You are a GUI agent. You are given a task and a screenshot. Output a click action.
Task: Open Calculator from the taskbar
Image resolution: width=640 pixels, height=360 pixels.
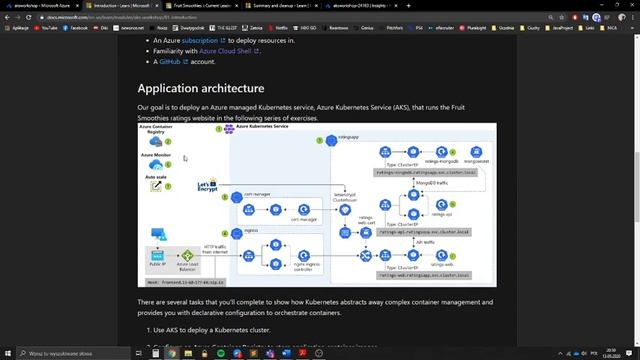(156, 353)
